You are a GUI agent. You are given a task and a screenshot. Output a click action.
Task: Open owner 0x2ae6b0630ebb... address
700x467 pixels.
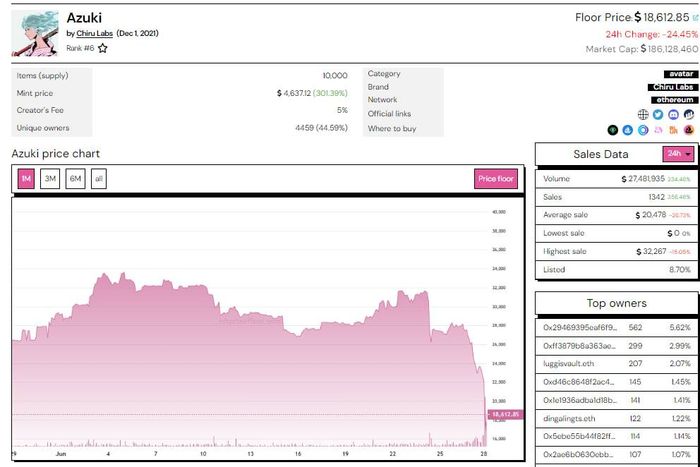pos(578,454)
